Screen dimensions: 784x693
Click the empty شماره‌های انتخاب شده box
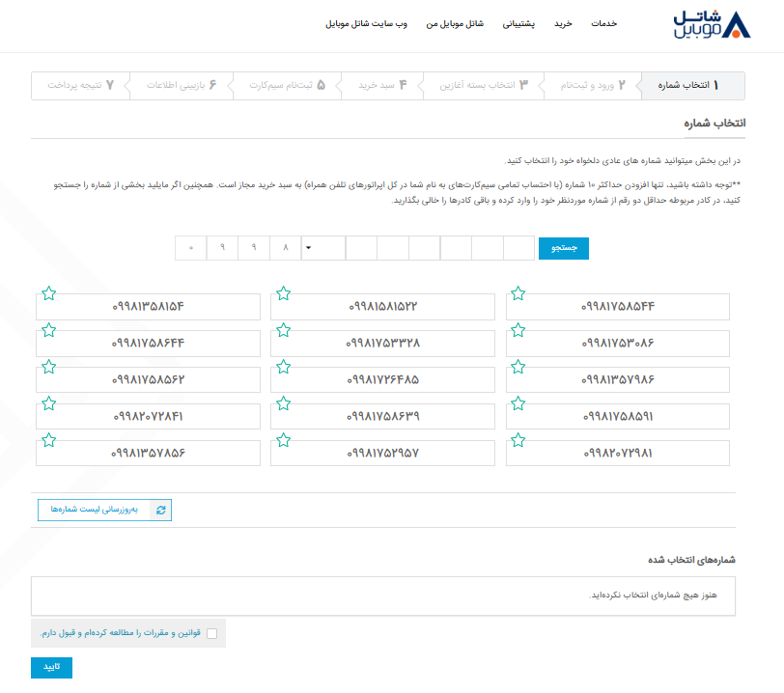tap(383, 596)
